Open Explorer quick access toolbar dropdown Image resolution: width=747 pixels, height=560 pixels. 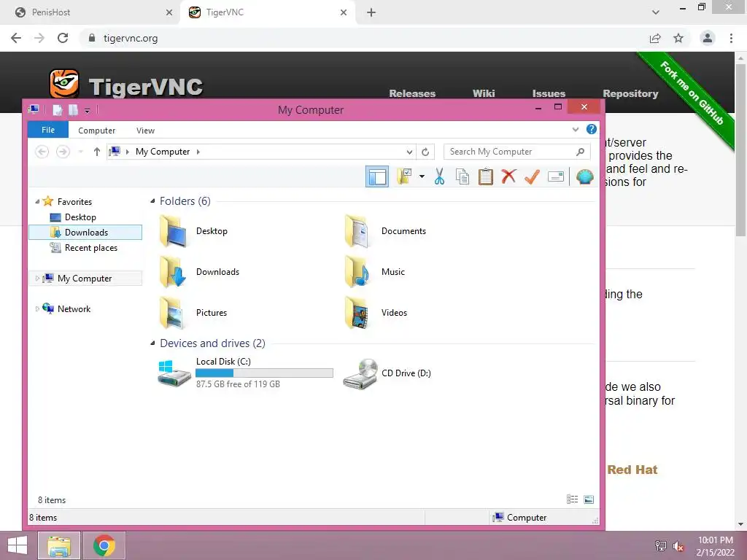[x=88, y=111]
